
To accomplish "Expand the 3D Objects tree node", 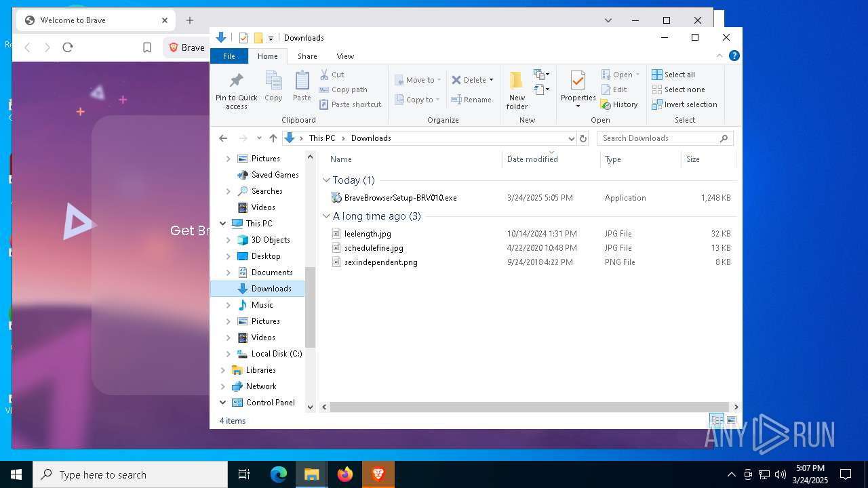I will [229, 240].
